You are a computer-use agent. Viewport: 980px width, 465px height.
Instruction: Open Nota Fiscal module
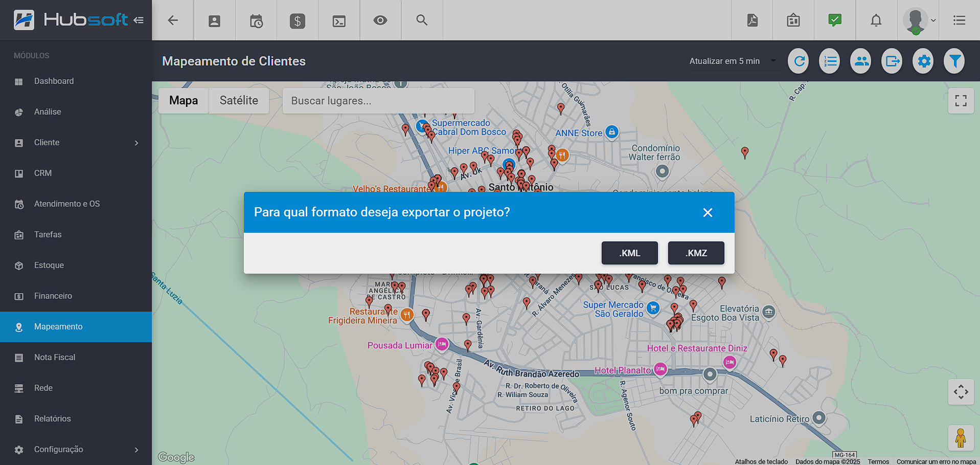pyautogui.click(x=76, y=358)
